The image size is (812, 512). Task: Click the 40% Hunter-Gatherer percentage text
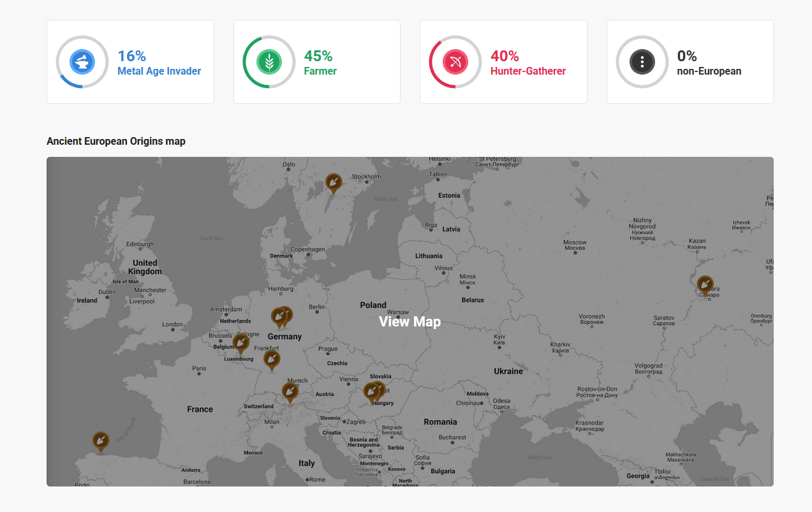point(505,56)
